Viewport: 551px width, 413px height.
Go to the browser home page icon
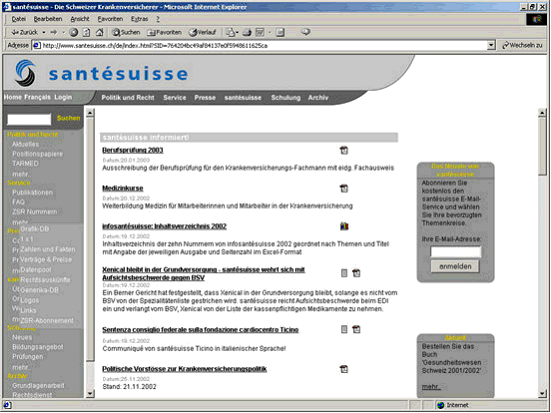(99, 32)
